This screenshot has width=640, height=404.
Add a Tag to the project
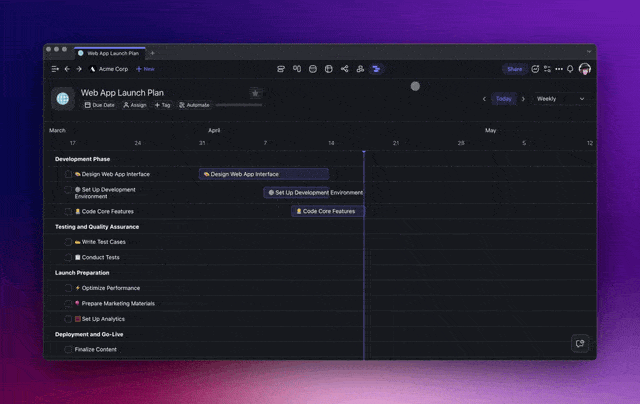point(162,105)
